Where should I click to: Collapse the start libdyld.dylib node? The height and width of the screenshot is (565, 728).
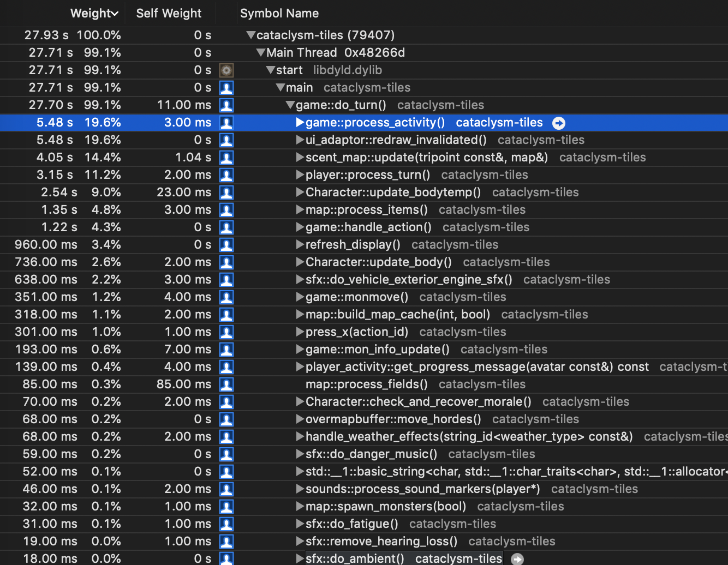(271, 70)
